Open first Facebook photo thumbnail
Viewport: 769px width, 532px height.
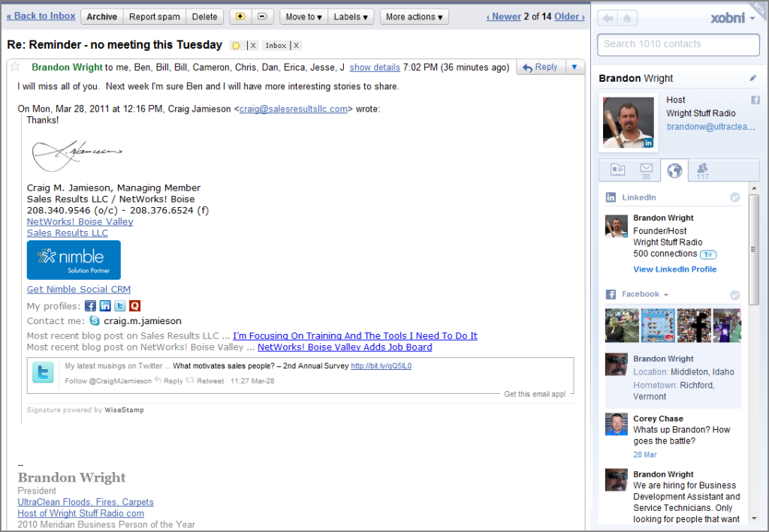(622, 325)
